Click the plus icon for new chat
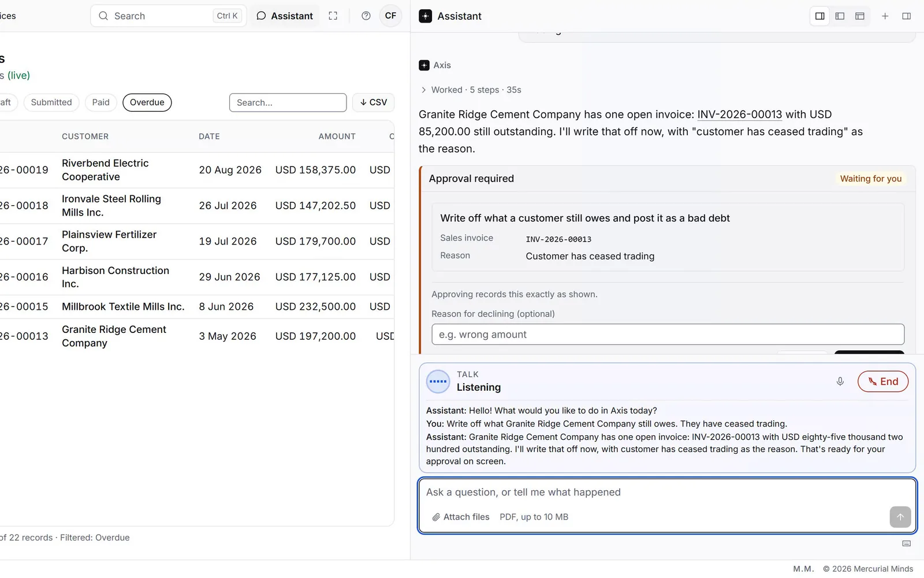 [x=885, y=16]
